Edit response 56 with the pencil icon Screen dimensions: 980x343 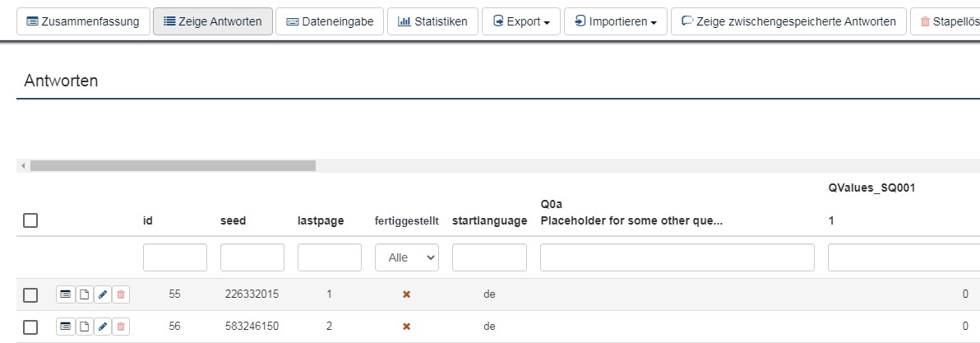coord(102,327)
